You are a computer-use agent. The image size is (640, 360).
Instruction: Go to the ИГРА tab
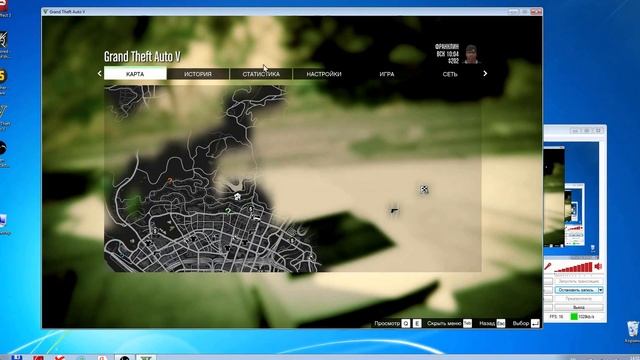[387, 74]
